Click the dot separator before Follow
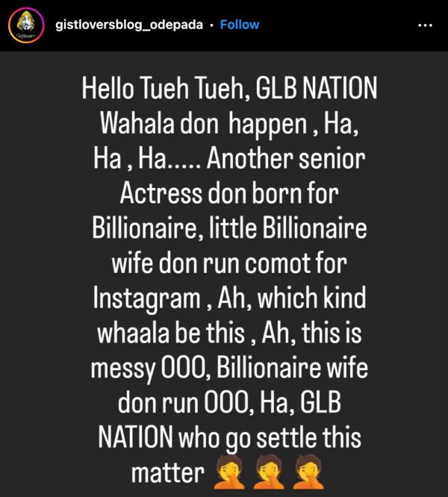 (x=211, y=25)
